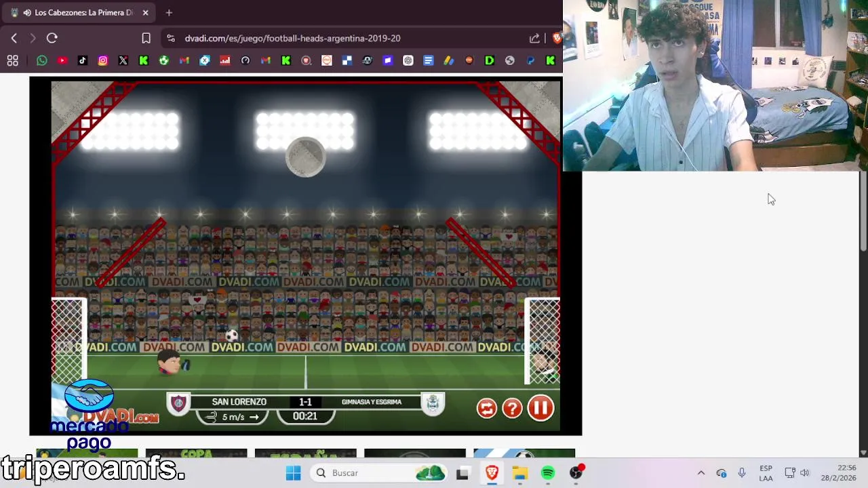Open the green D bookmark
This screenshot has width=868, height=488.
point(490,61)
